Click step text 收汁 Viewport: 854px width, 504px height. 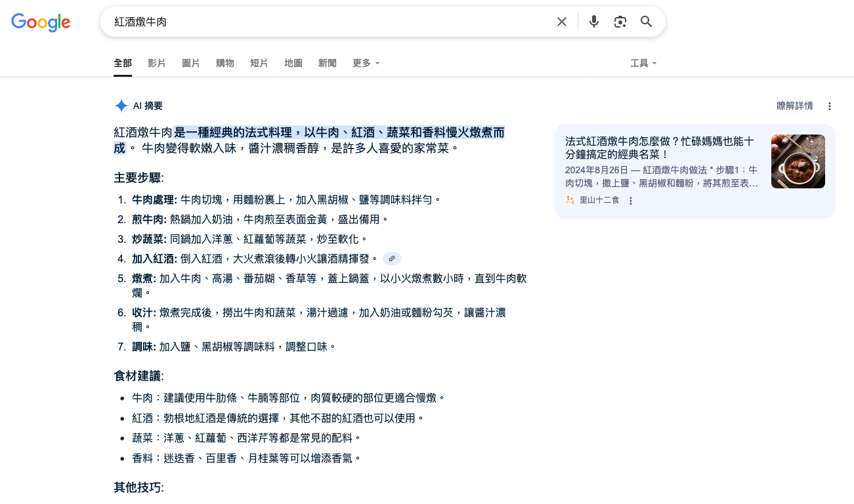pyautogui.click(x=319, y=320)
